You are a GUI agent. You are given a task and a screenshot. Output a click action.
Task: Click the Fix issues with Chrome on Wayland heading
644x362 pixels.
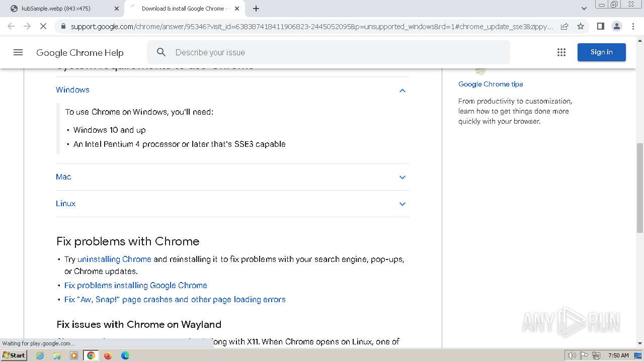(139, 324)
